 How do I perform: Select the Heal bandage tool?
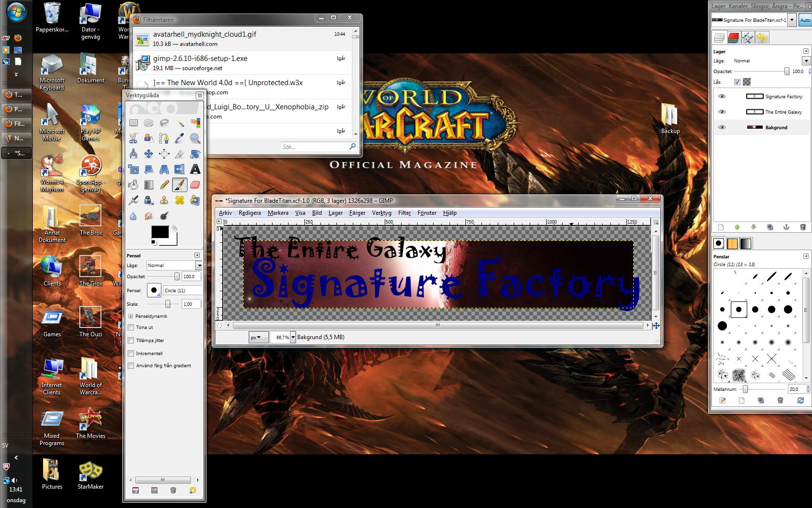(180, 200)
